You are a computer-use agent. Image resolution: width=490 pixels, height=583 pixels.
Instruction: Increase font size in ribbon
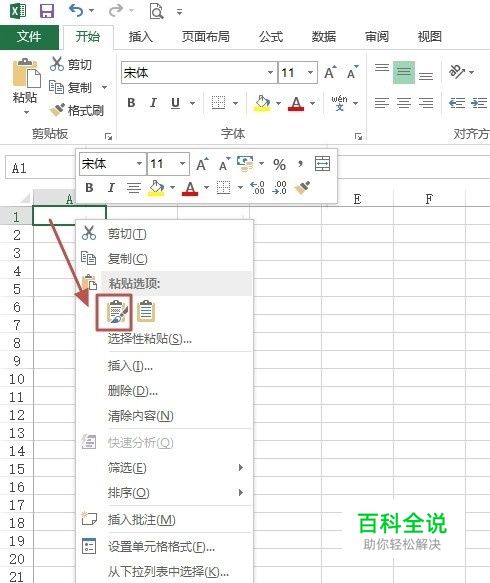point(330,72)
